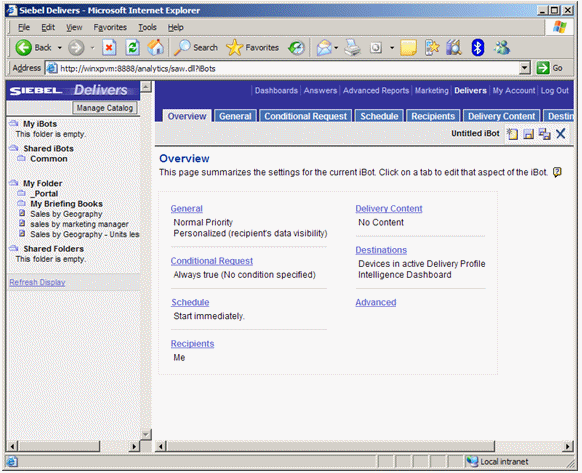Open the Overview help icon
Screen dimensions: 582x473
557,172
